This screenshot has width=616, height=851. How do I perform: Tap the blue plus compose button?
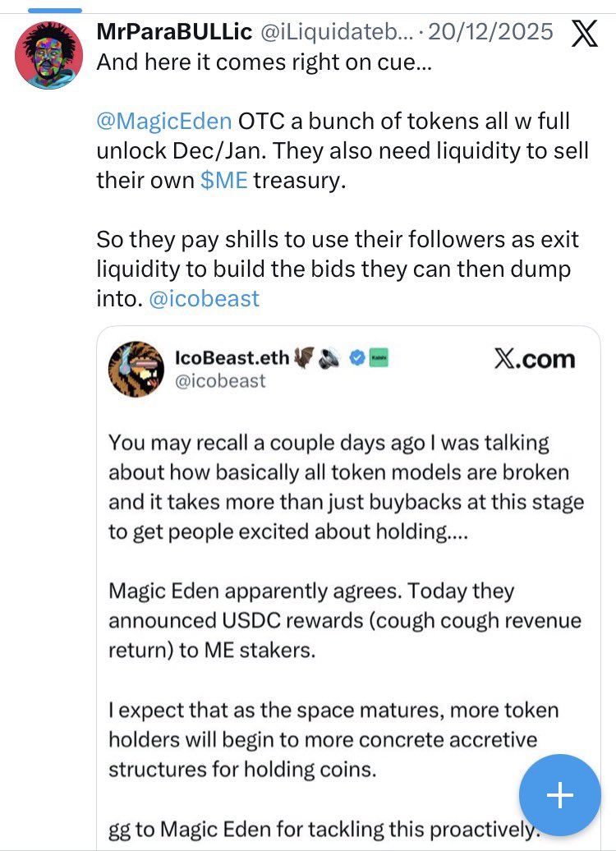click(559, 794)
